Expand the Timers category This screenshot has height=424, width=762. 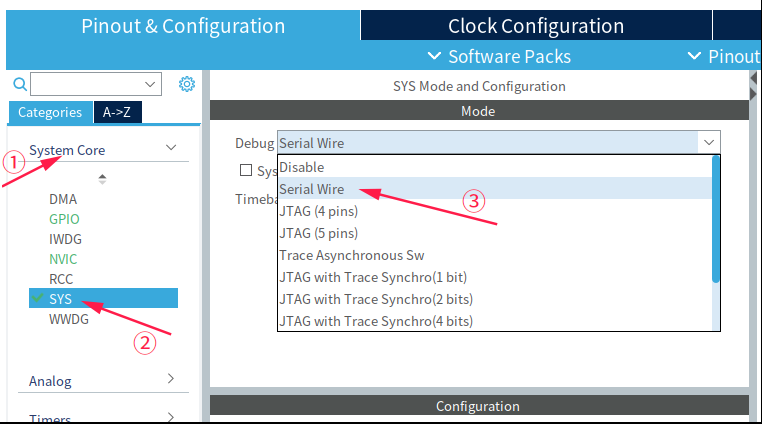(171, 417)
